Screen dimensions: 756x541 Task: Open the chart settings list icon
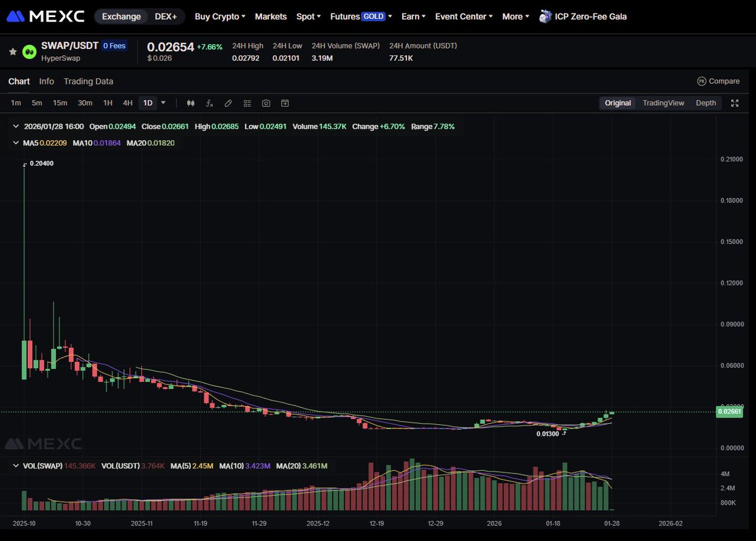pos(247,103)
